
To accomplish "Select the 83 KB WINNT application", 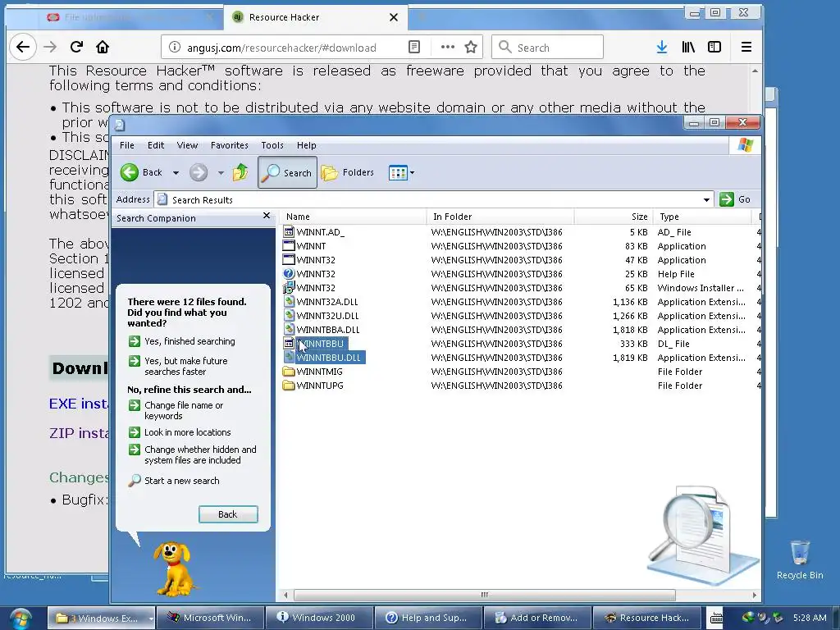I will (x=311, y=246).
